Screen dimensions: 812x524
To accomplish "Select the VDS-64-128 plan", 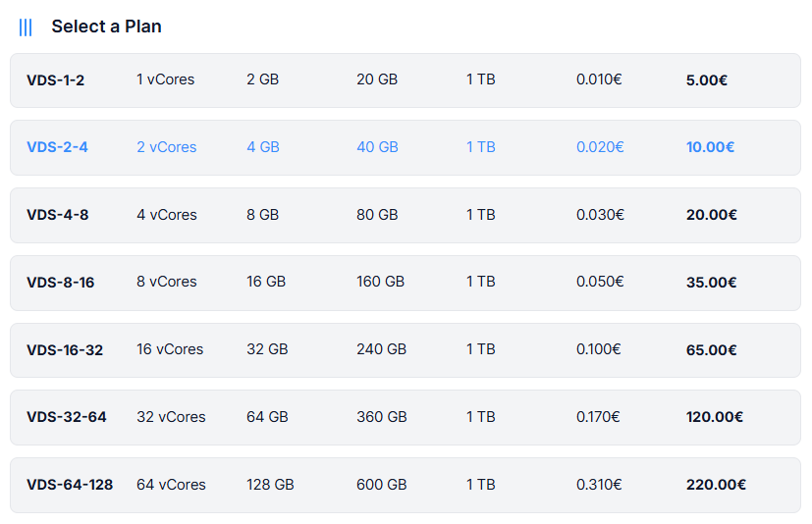I will [70, 485].
